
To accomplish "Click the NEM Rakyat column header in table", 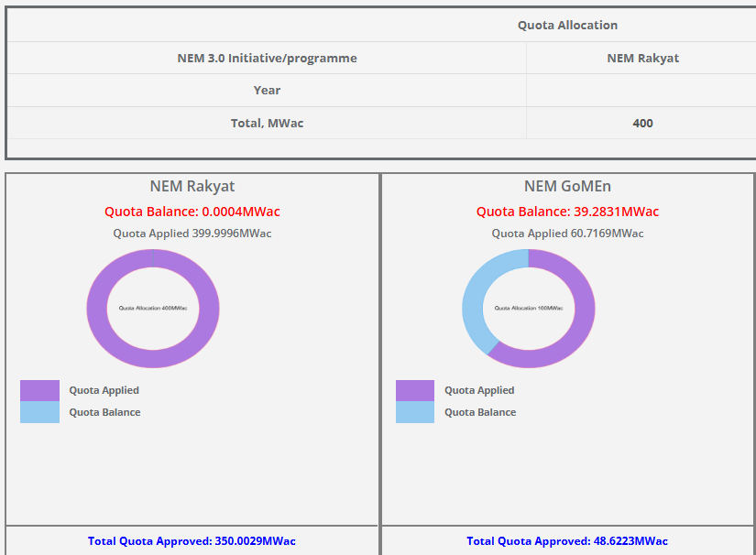I will click(x=642, y=58).
